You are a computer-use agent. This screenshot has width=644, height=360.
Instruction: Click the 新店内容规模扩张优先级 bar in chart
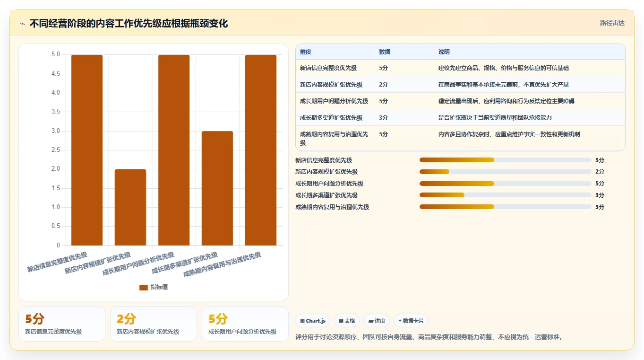click(130, 207)
